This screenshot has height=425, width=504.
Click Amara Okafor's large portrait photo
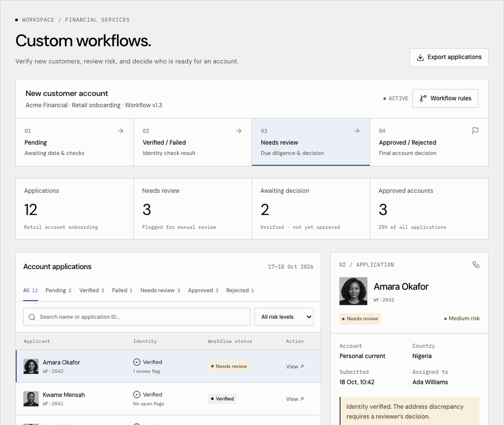point(353,291)
